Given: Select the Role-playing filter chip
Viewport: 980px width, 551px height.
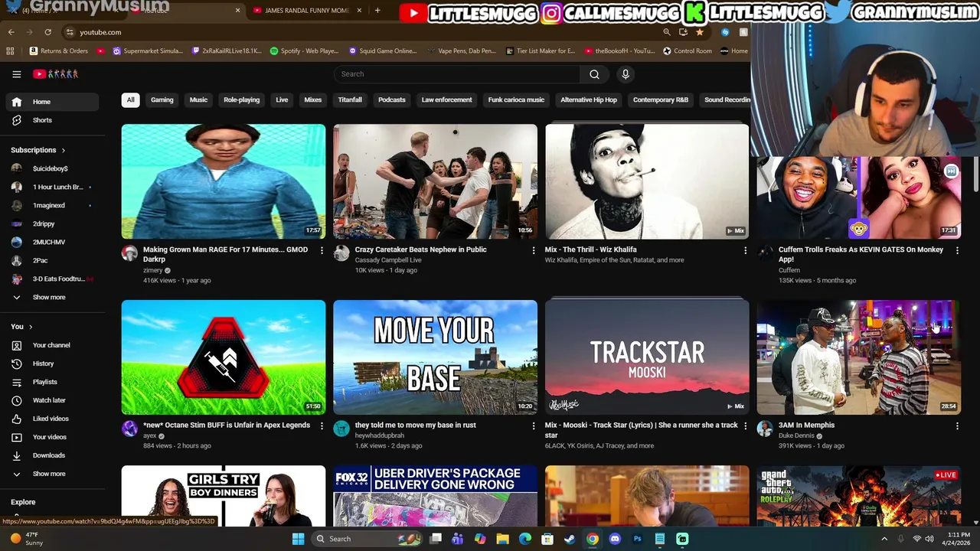Looking at the screenshot, I should (241, 100).
